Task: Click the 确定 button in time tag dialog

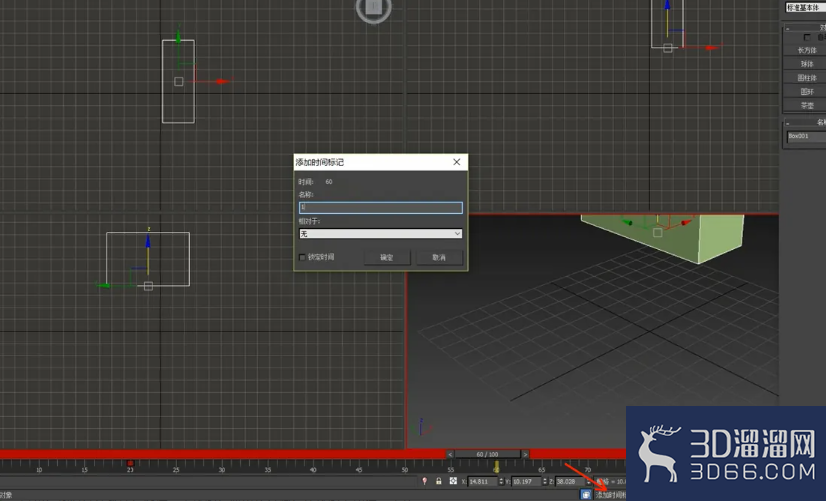Action: tap(387, 257)
